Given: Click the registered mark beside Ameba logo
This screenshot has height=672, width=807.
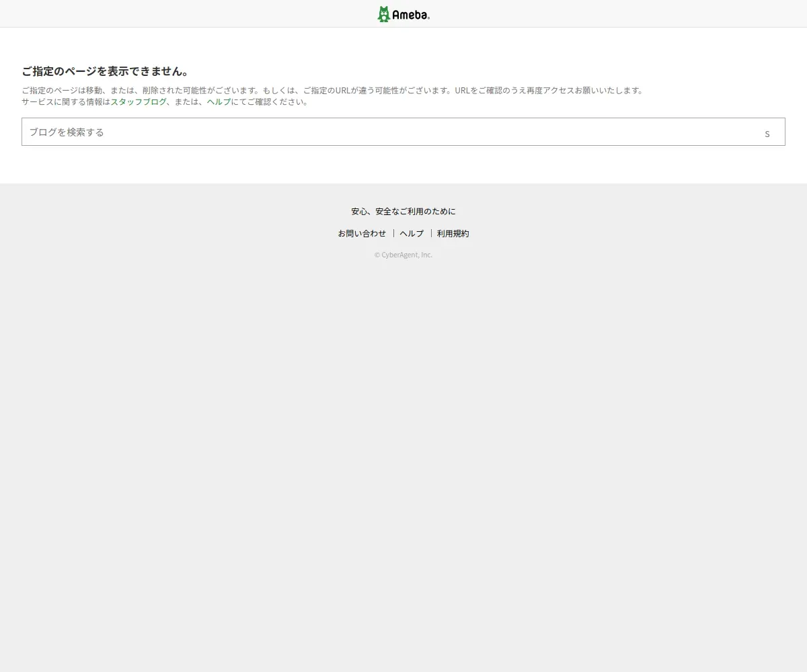Looking at the screenshot, I should 428,19.
